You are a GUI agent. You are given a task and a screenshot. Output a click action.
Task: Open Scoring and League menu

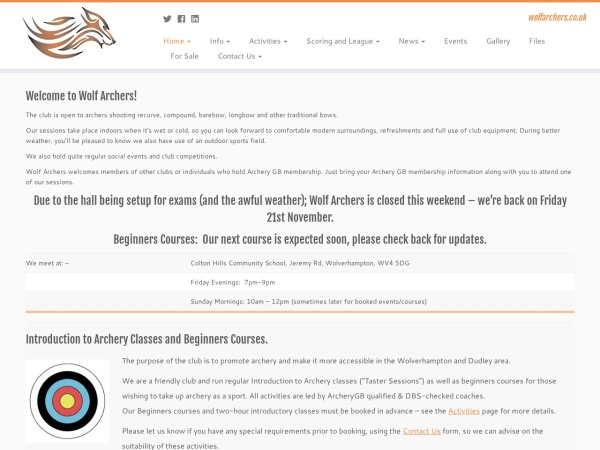pyautogui.click(x=343, y=41)
